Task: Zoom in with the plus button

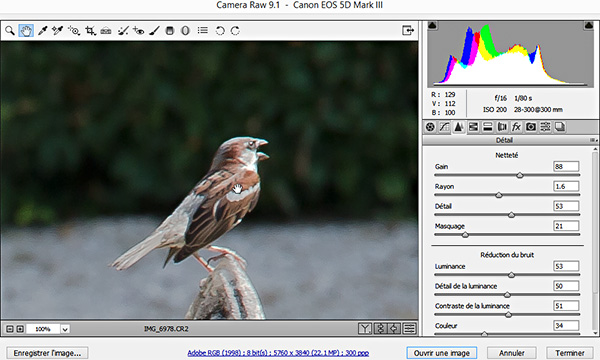Action: click(x=20, y=329)
